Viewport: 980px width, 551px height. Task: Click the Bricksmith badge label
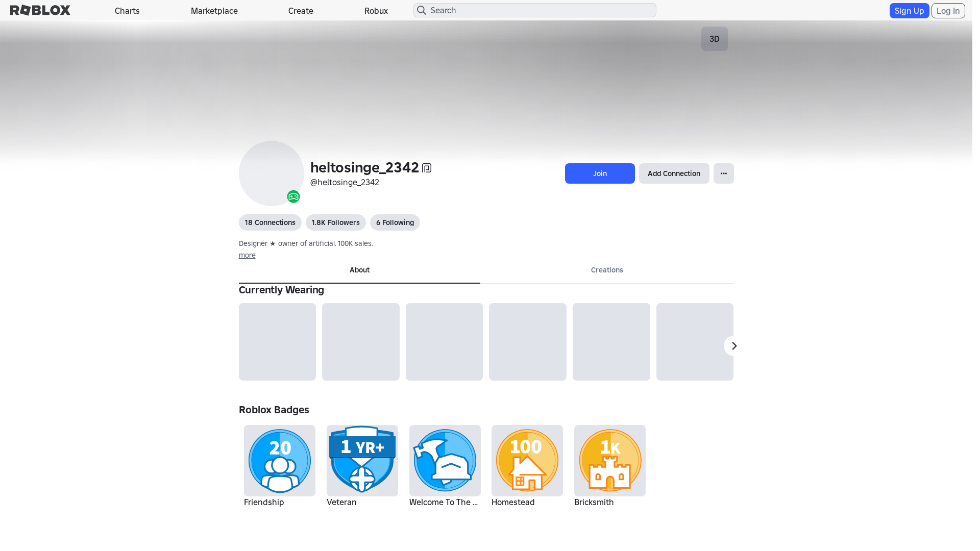(x=594, y=502)
